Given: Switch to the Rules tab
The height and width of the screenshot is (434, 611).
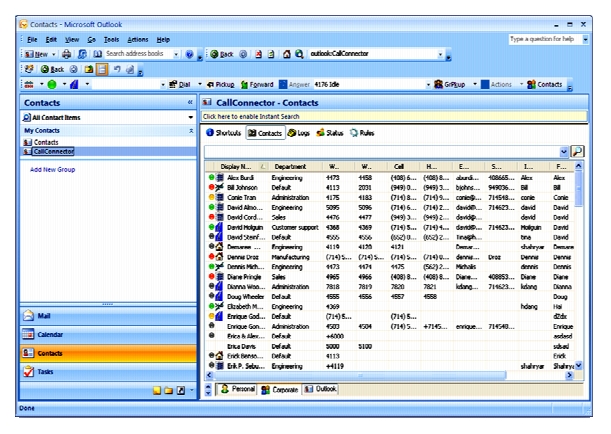Looking at the screenshot, I should pyautogui.click(x=362, y=133).
